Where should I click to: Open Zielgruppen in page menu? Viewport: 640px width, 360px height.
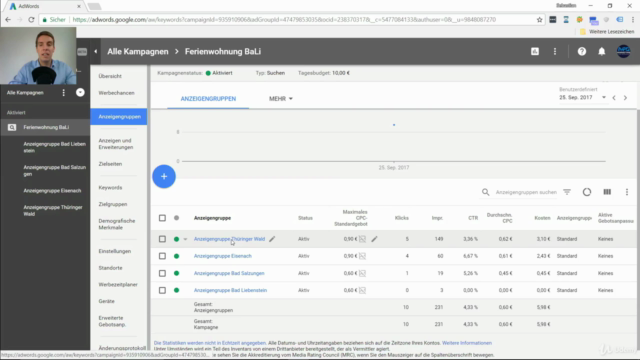(113, 204)
